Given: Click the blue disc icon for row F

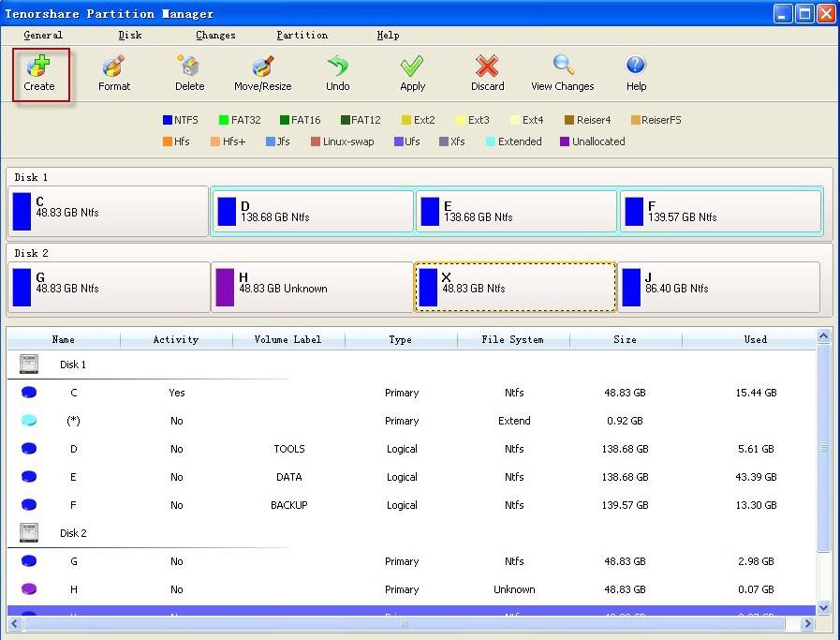Looking at the screenshot, I should coord(29,504).
